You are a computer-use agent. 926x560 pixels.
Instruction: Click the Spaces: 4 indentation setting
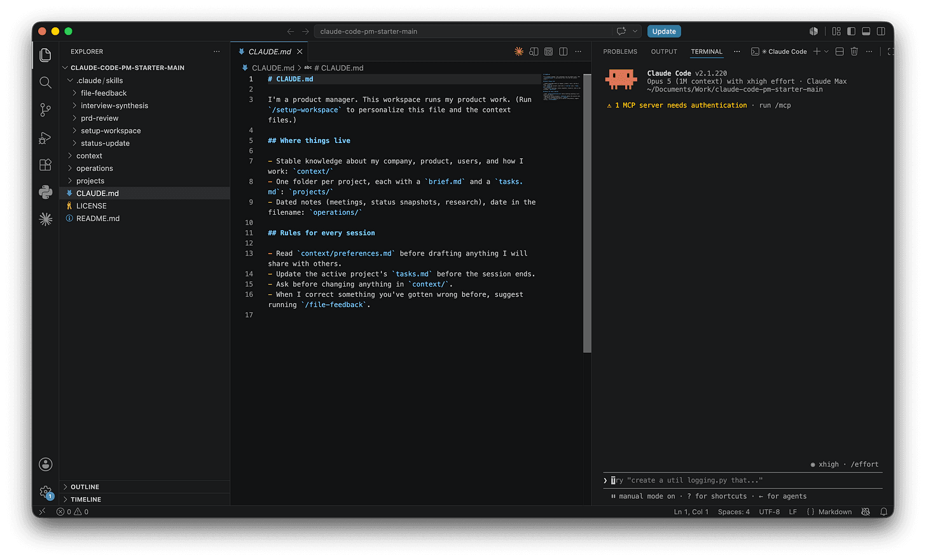point(734,512)
